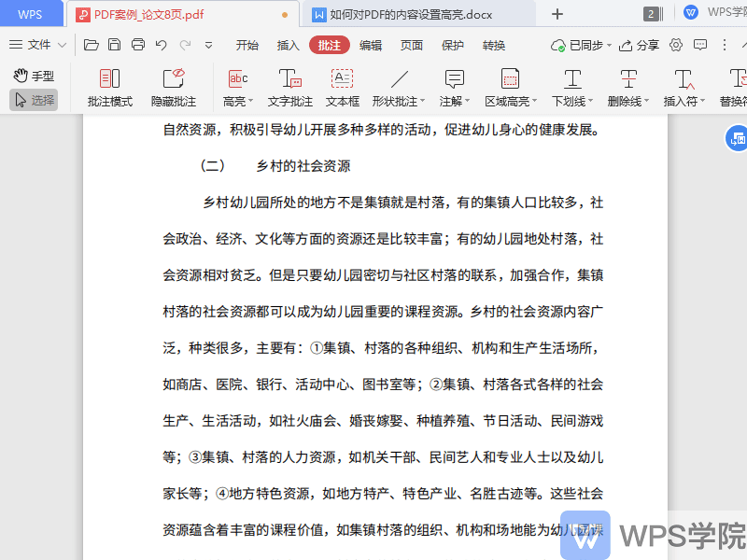Toggle 批注模式 annotation mode
The image size is (747, 560).
click(110, 88)
